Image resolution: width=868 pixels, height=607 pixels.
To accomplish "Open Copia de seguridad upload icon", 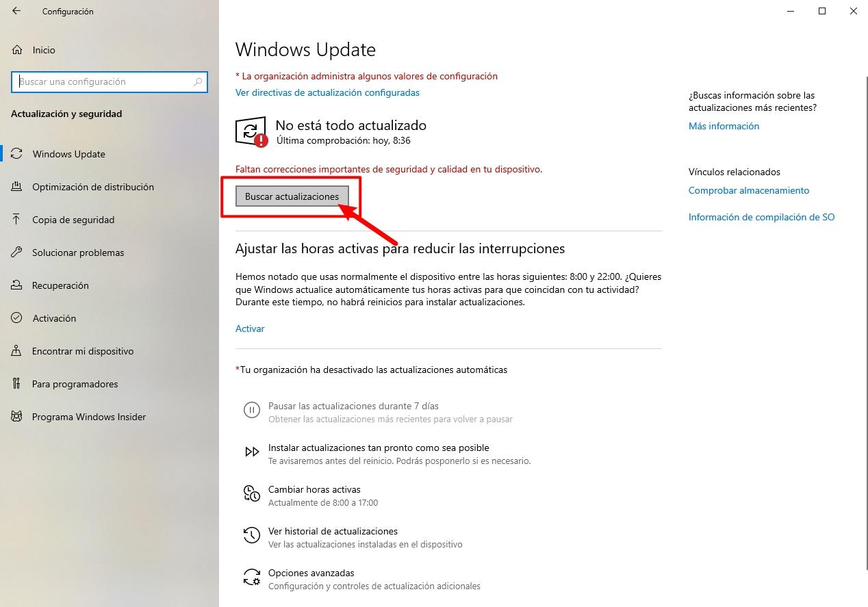I will click(17, 220).
